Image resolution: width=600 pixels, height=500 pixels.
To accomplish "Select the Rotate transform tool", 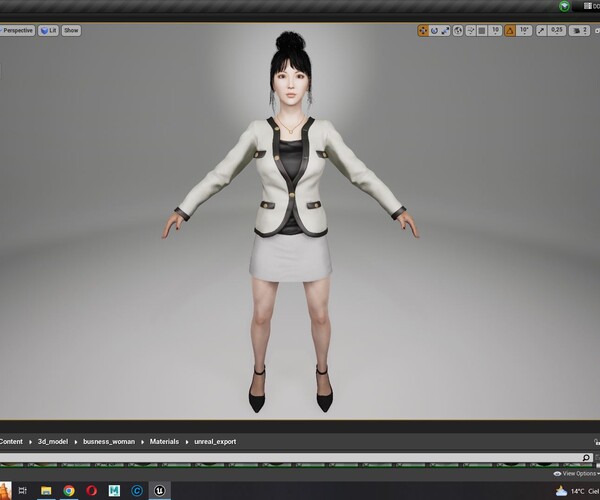I will pyautogui.click(x=434, y=31).
